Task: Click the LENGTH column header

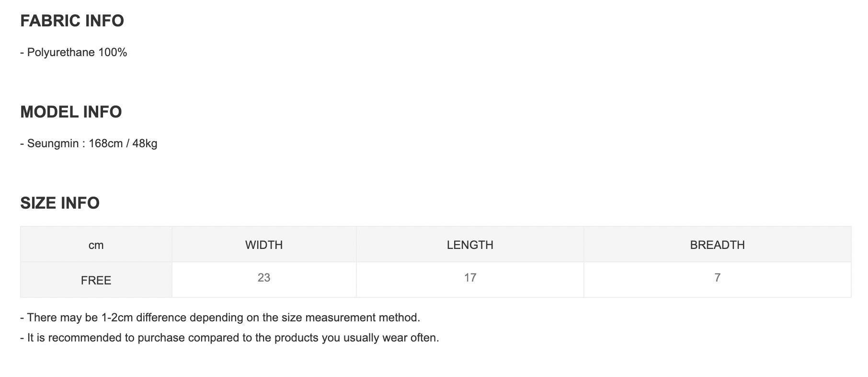Action: point(470,245)
